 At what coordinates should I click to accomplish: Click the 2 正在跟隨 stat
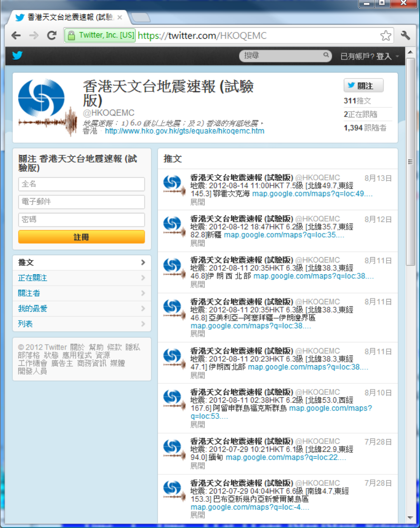pyautogui.click(x=360, y=114)
